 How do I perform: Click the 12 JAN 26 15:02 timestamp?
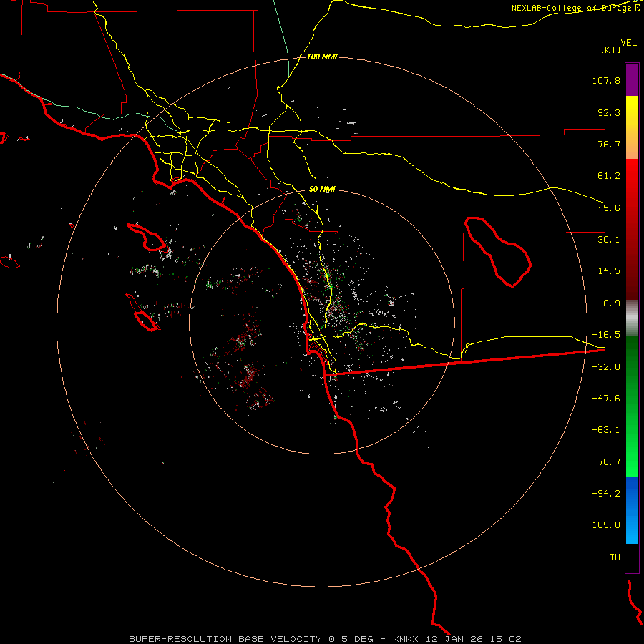(474, 639)
